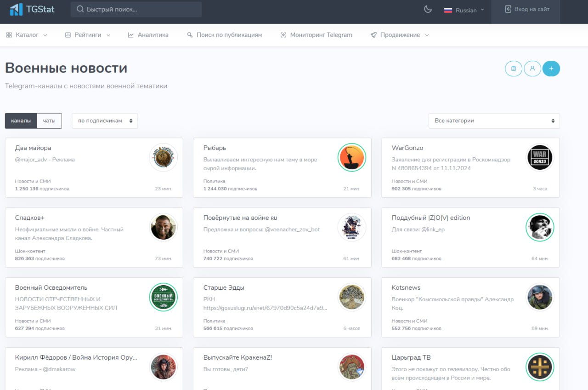Click the Мониторинг Telegram scan icon
The width and height of the screenshot is (588, 390).
(283, 35)
